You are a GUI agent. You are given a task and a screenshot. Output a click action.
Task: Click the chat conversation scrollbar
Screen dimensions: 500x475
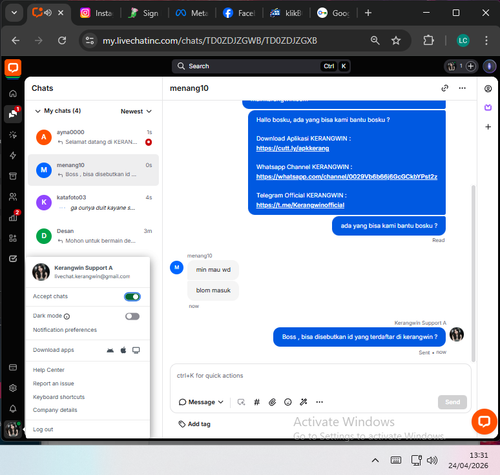click(473, 273)
